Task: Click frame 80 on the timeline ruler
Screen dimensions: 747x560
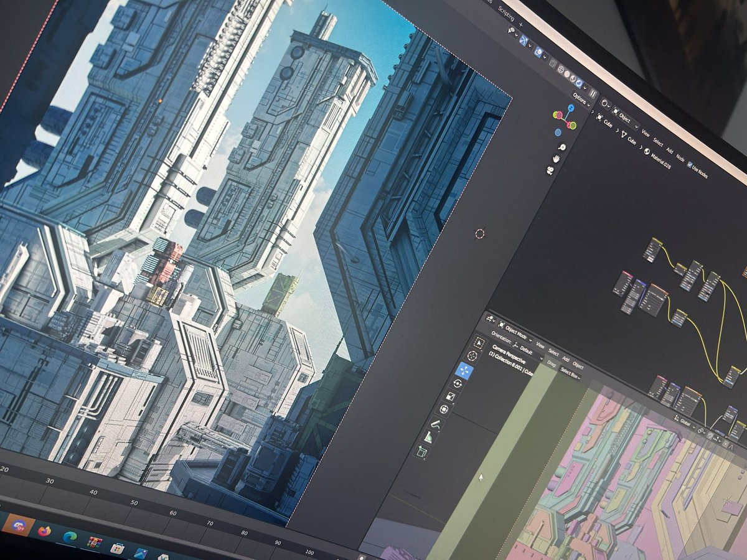Action: pos(244,533)
